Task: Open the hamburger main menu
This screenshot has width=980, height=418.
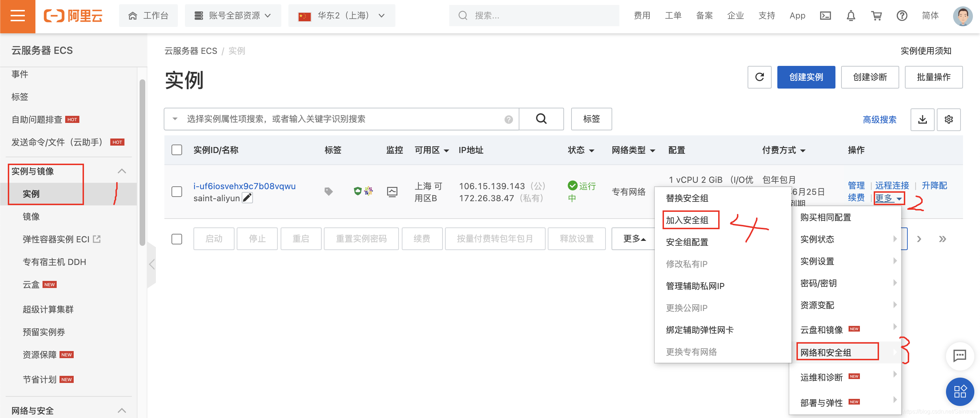Action: [17, 16]
